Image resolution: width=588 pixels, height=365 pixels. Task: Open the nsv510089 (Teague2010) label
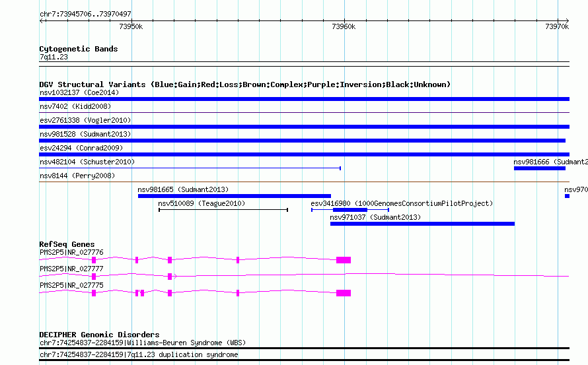coord(202,203)
